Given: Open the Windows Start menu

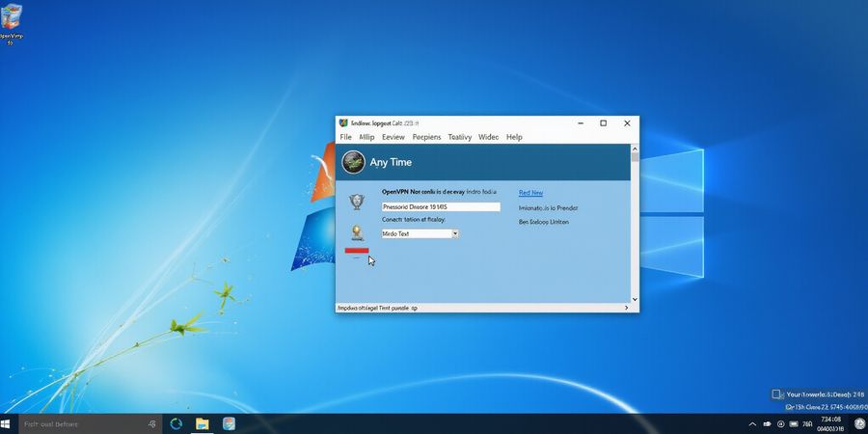Looking at the screenshot, I should (x=6, y=424).
